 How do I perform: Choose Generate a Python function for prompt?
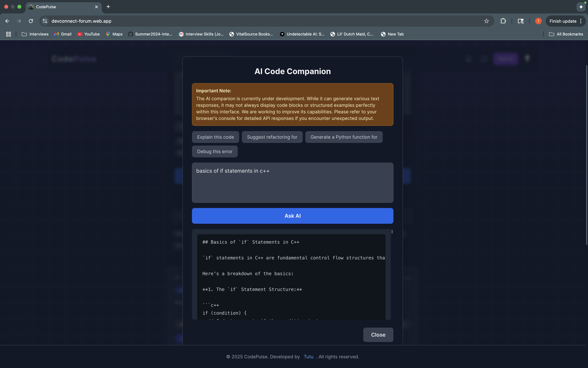click(344, 137)
